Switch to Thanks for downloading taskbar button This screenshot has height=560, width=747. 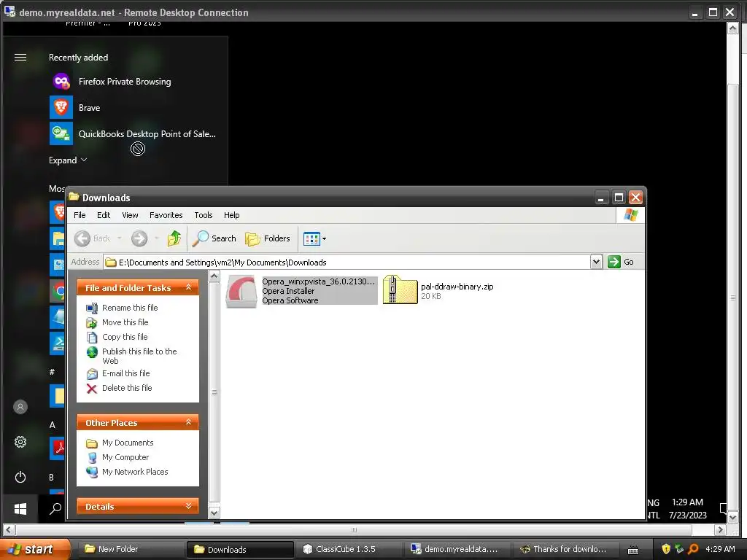point(565,549)
